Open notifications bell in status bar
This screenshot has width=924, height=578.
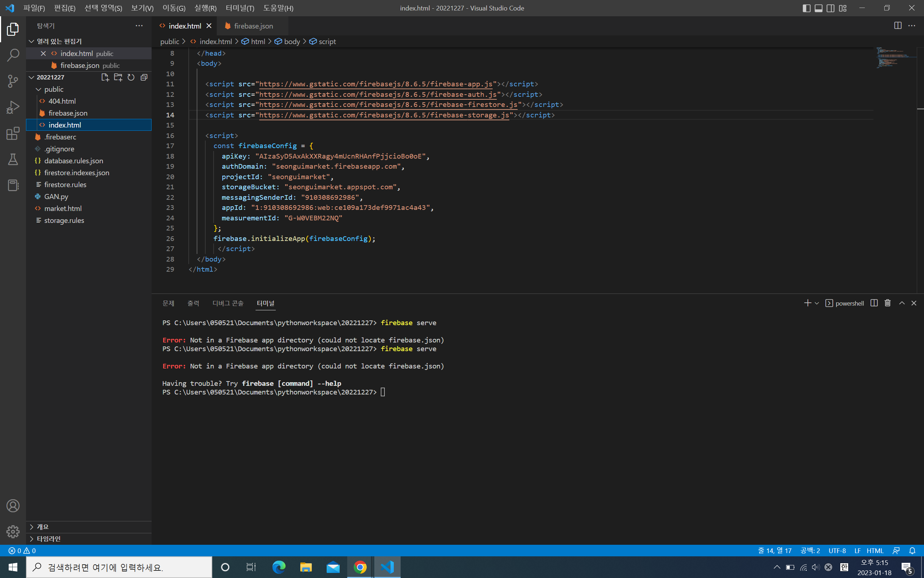click(x=912, y=551)
